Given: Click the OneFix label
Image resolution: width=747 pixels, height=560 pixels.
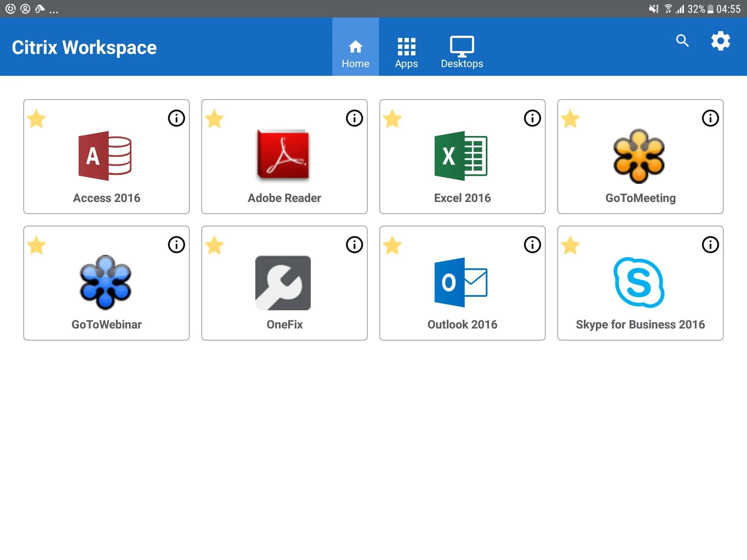Looking at the screenshot, I should pos(285,324).
